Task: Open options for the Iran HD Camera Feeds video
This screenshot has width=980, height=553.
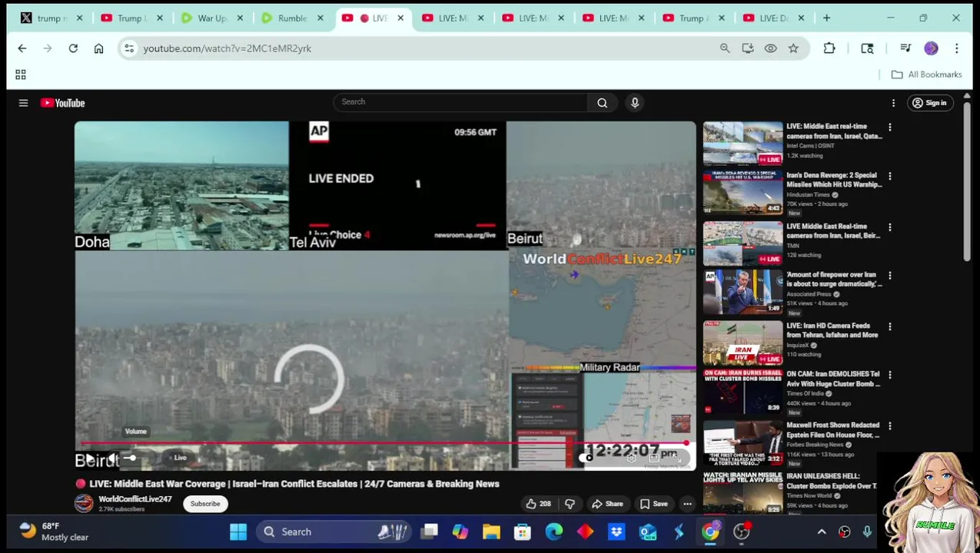Action: [x=890, y=326]
